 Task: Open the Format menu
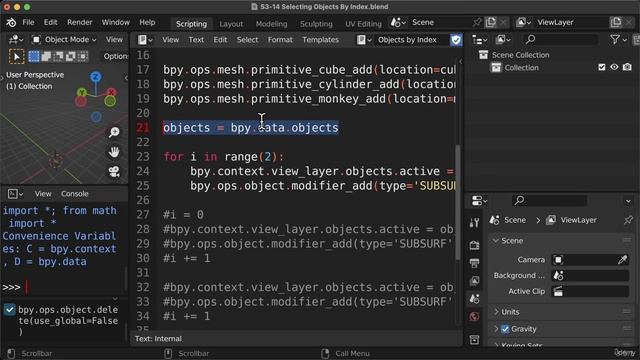[280, 40]
